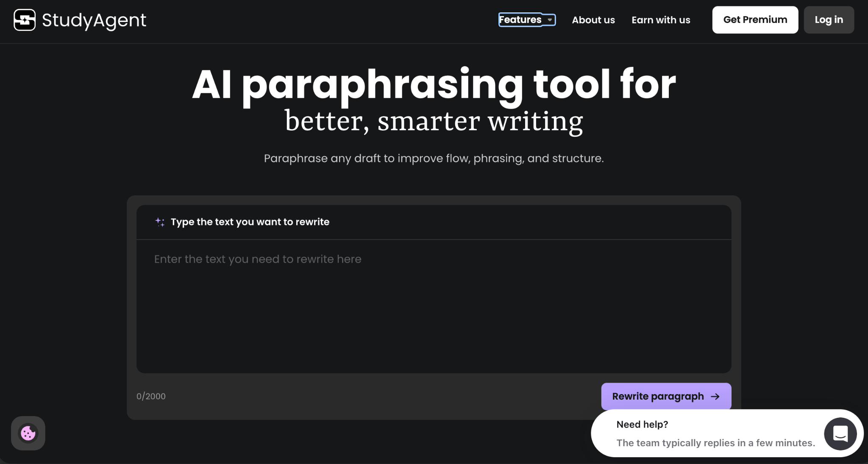868x464 pixels.
Task: Expand the Features dropdown arrow
Action: coord(550,20)
